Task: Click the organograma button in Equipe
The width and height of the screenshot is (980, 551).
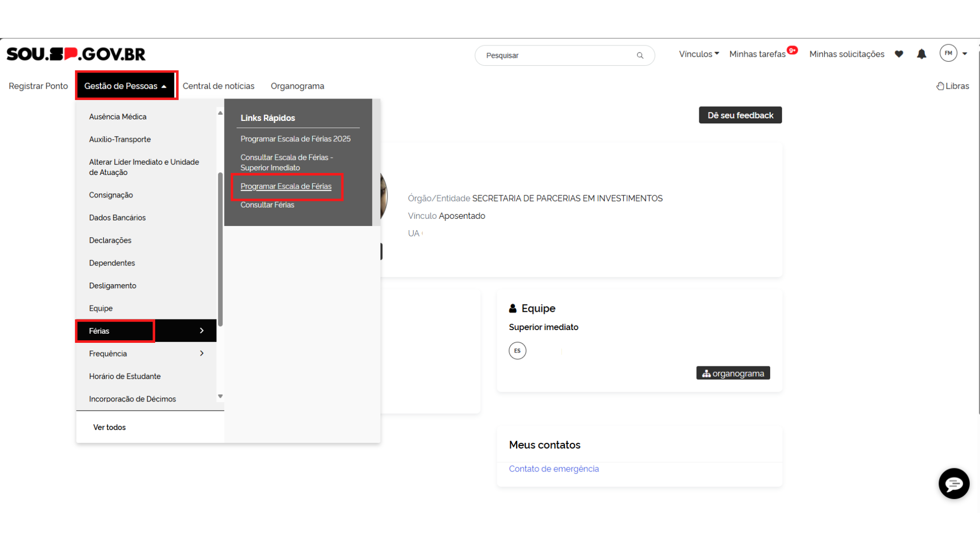Action: pyautogui.click(x=732, y=373)
